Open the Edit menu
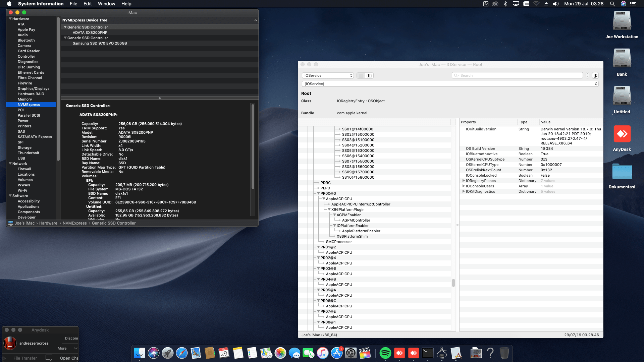The width and height of the screenshot is (644, 362). coord(88,4)
